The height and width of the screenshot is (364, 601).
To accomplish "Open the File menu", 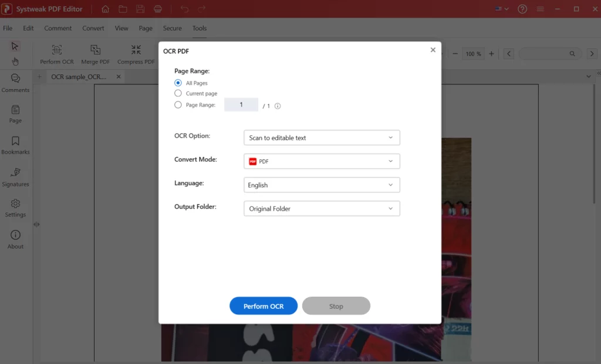I will click(8, 28).
